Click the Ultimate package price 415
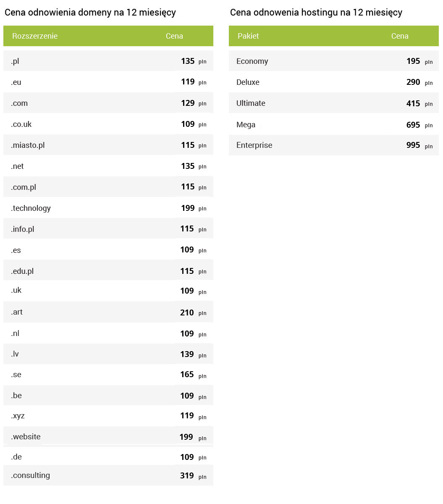Image resolution: width=443 pixels, height=504 pixels. pyautogui.click(x=413, y=103)
